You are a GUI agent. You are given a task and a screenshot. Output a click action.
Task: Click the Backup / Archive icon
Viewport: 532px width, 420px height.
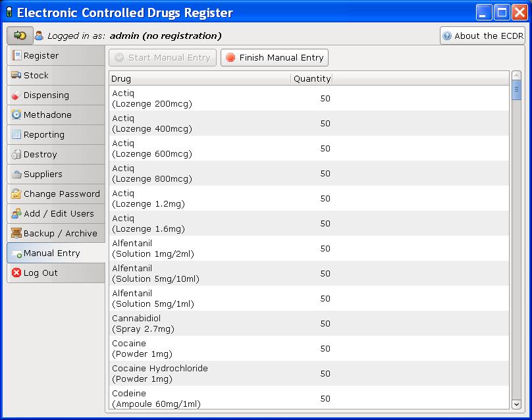pyautogui.click(x=16, y=234)
